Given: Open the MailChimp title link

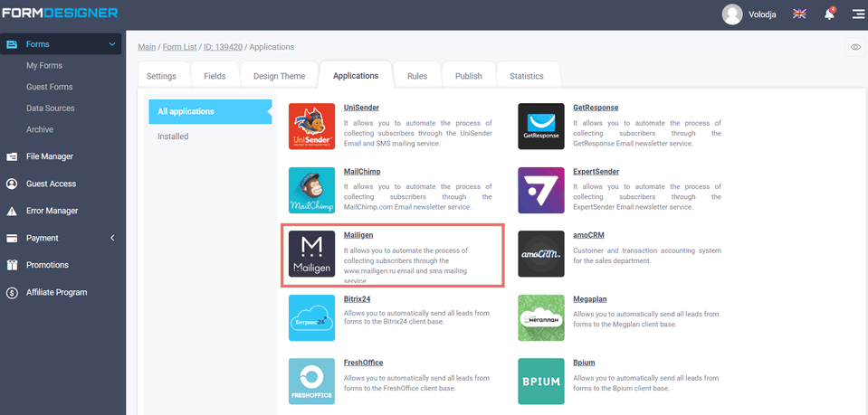Looking at the screenshot, I should pyautogui.click(x=362, y=172).
